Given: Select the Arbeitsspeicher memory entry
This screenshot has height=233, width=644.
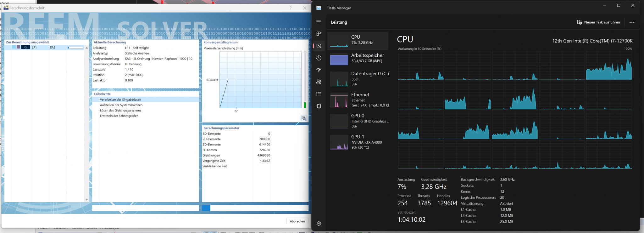Looking at the screenshot, I should (x=358, y=59).
